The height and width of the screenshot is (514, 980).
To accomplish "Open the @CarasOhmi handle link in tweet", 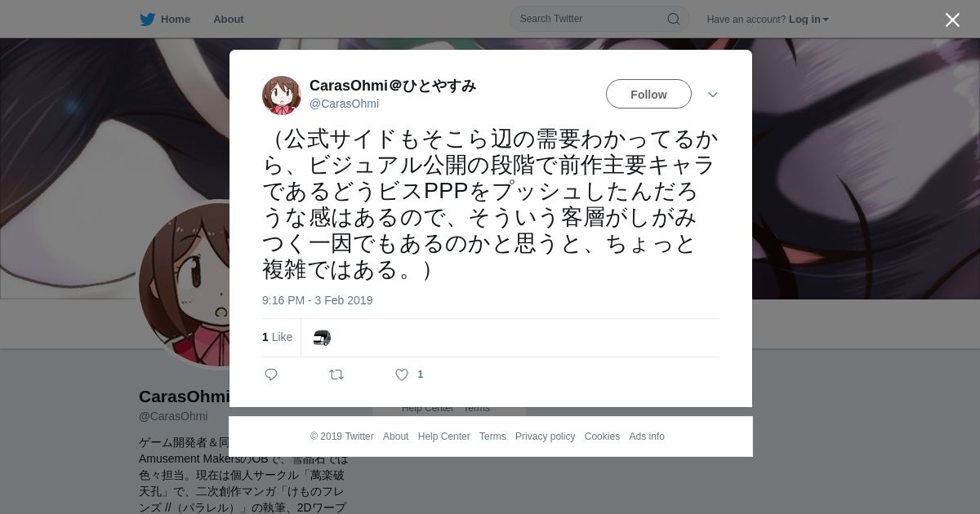I will [x=344, y=104].
